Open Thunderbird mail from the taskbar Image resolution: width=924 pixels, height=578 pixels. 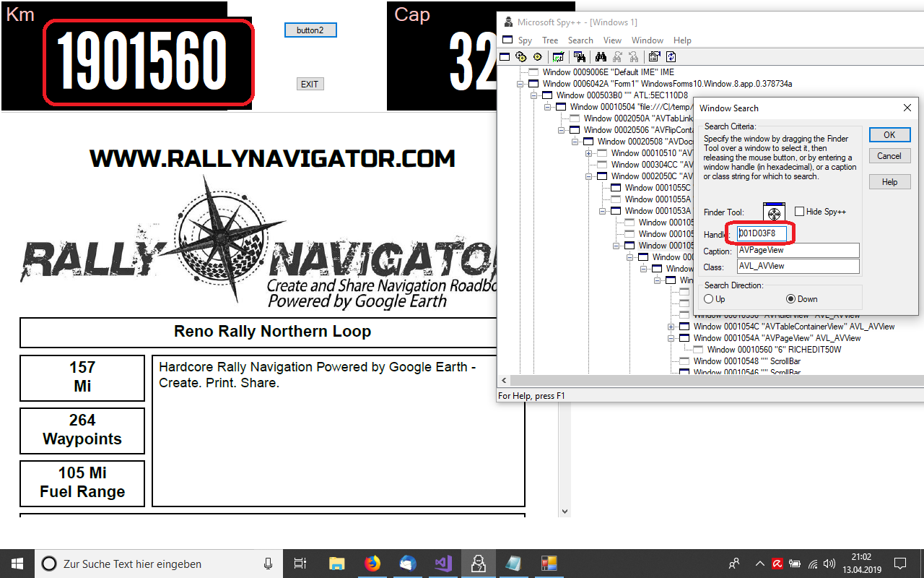click(407, 564)
